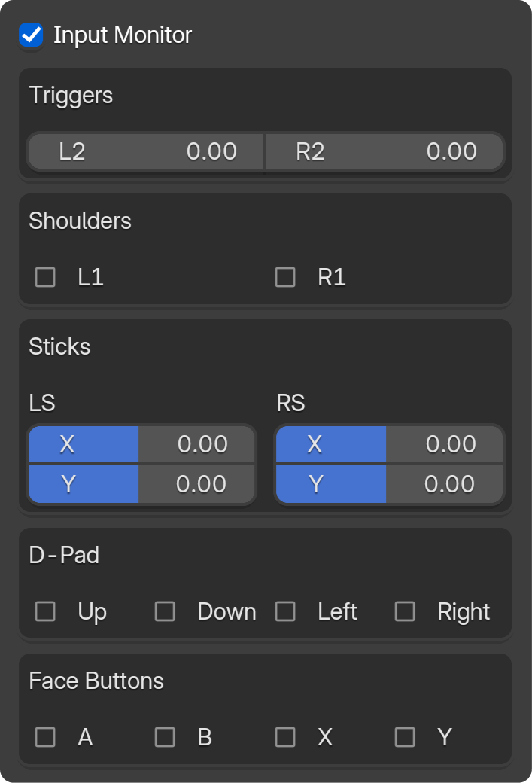Enable the A face button checkbox
Viewport: 532px width, 783px height.
coord(45,737)
